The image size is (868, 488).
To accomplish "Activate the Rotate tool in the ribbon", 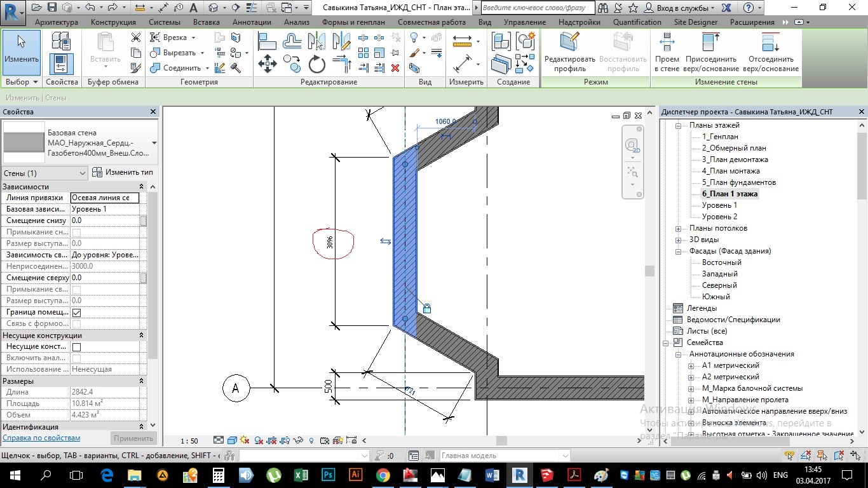I will 316,64.
